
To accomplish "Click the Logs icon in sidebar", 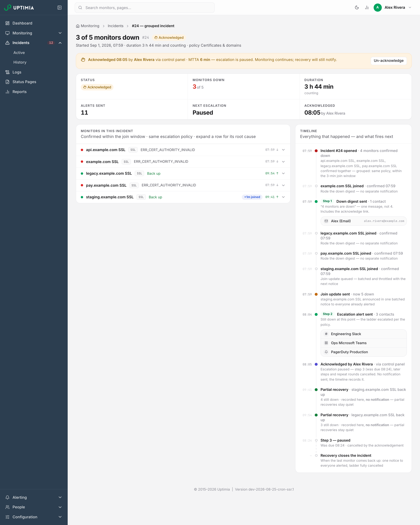I will [x=8, y=72].
